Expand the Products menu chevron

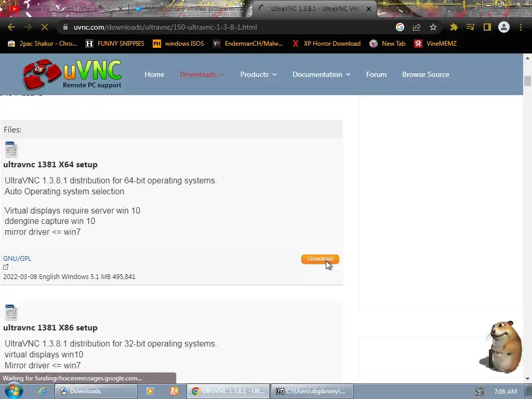click(274, 75)
